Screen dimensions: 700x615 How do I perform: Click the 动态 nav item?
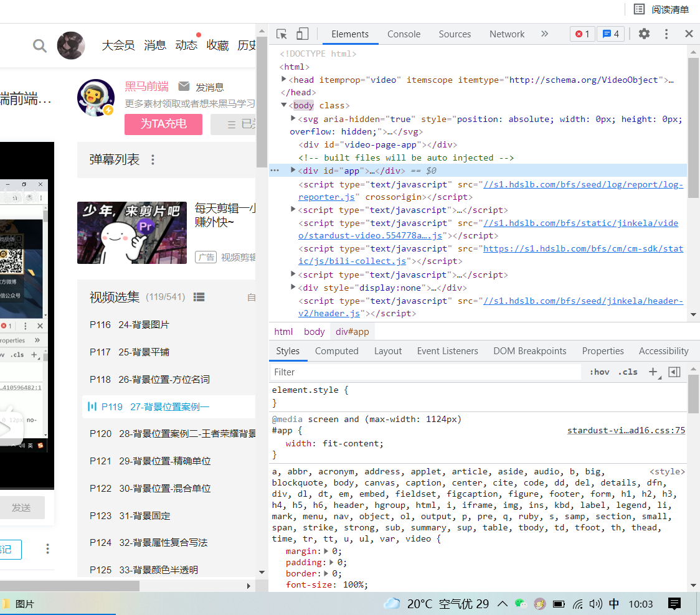click(186, 45)
